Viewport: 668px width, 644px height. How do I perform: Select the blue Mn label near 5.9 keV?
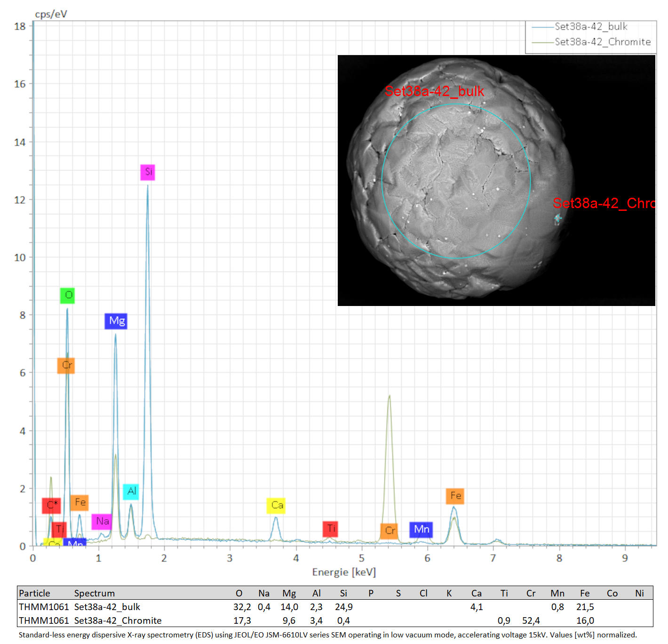coord(421,530)
